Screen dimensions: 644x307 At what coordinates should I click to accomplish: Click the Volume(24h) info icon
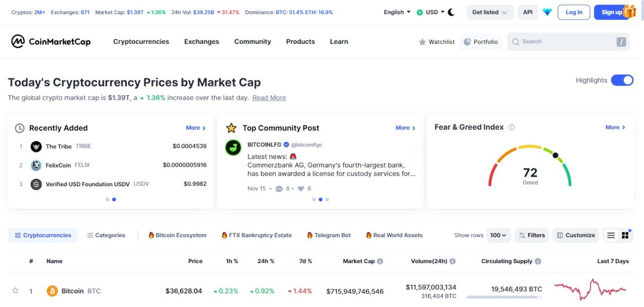pos(453,261)
